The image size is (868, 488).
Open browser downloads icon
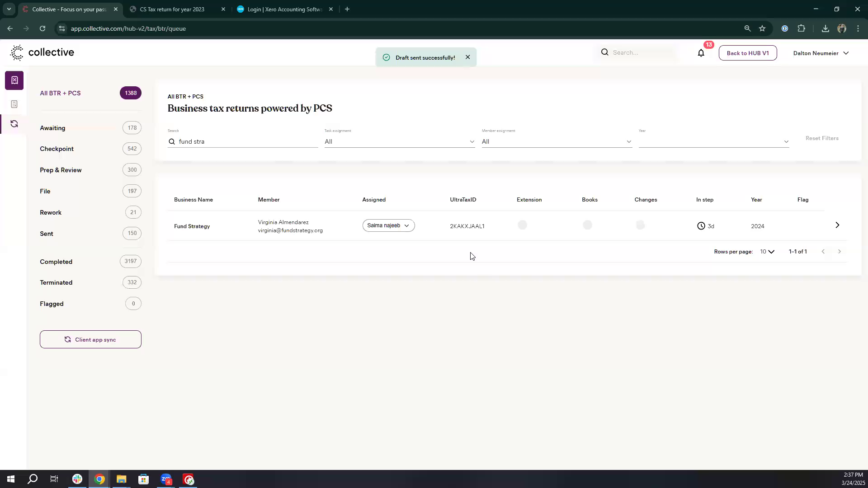[825, 28]
